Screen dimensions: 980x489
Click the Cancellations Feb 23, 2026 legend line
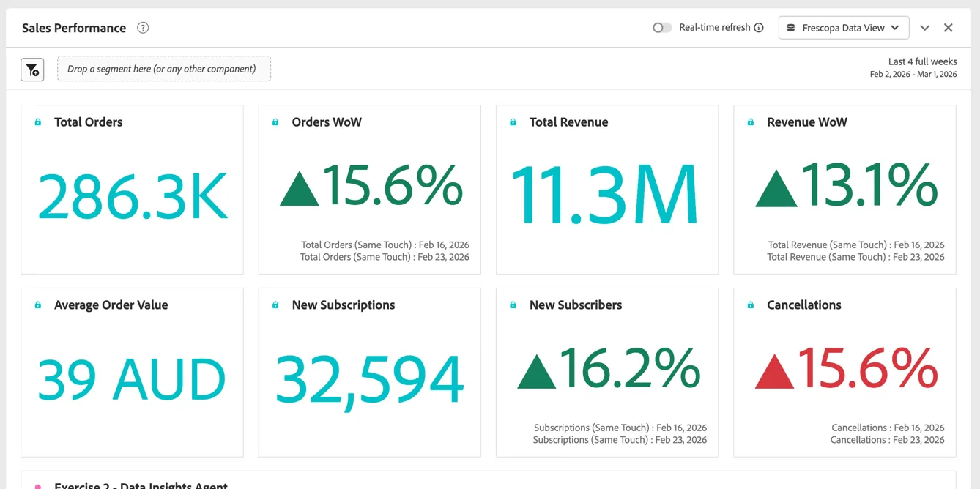click(888, 440)
